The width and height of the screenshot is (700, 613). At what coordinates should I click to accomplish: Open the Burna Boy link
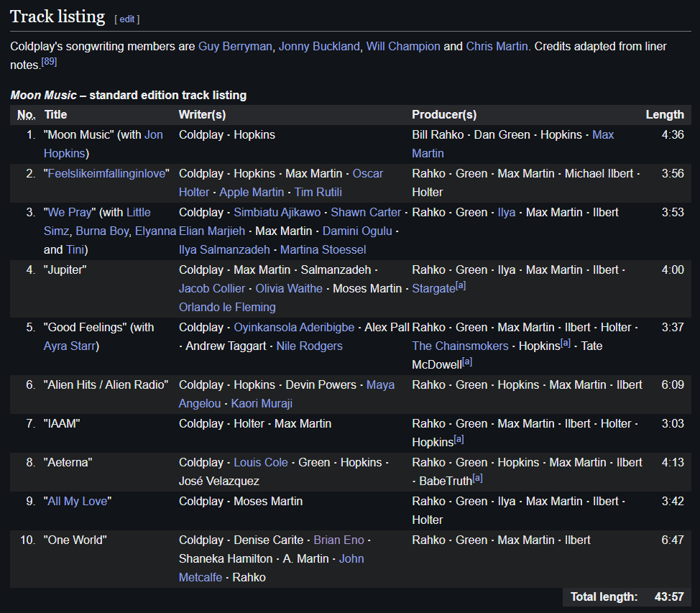point(102,231)
